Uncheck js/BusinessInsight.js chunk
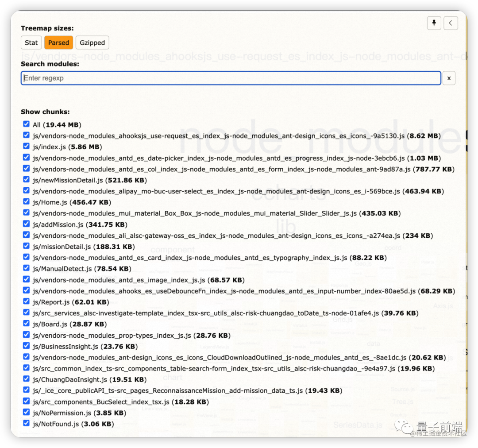 (27, 346)
